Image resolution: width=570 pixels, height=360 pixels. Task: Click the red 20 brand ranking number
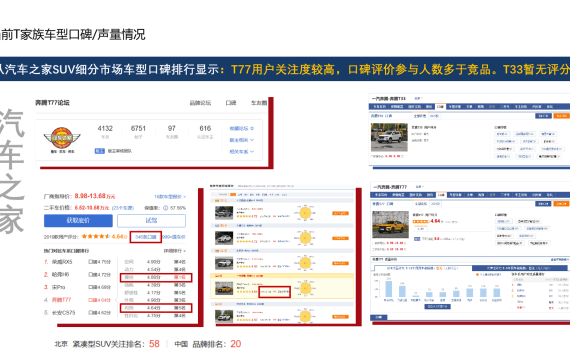236,344
